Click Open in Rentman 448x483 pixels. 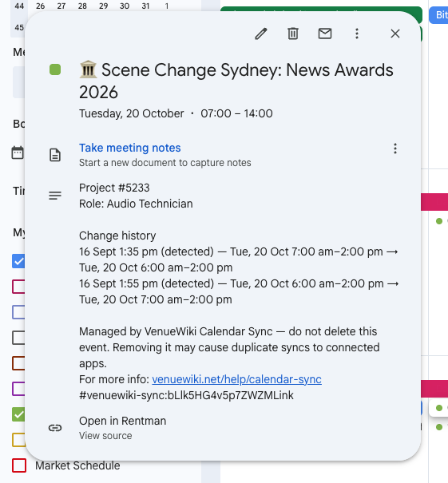point(123,421)
